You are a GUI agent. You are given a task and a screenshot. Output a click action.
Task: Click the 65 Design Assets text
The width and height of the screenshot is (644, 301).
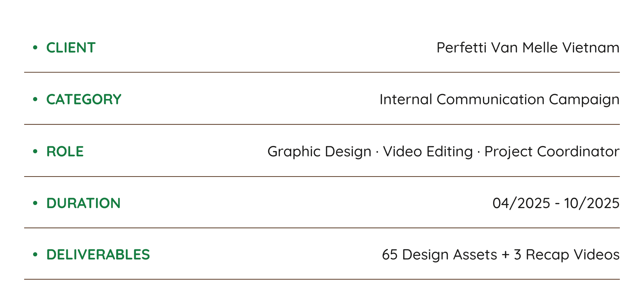tap(439, 255)
